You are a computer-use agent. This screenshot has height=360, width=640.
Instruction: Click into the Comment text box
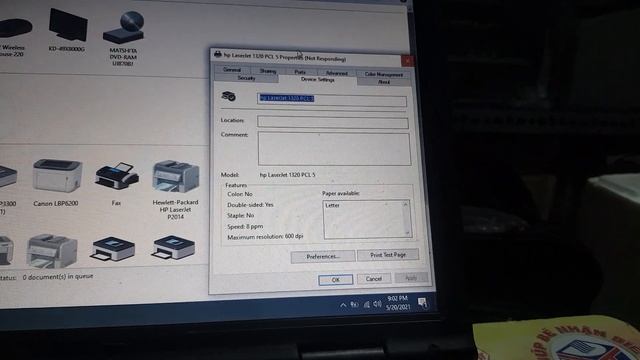[x=334, y=148]
